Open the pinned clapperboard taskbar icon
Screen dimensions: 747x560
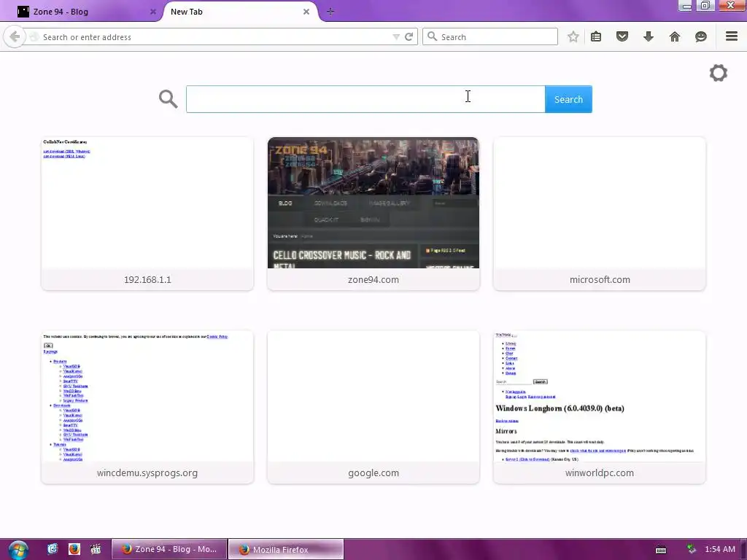tap(96, 549)
